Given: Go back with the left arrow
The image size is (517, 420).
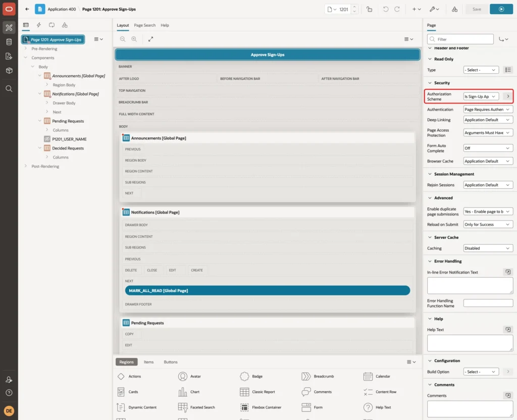Looking at the screenshot, I should 27,9.
